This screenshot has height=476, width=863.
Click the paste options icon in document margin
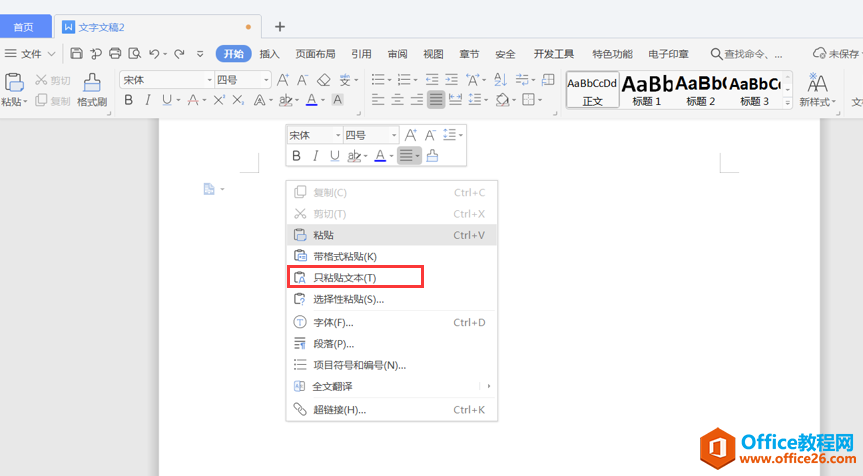[209, 189]
